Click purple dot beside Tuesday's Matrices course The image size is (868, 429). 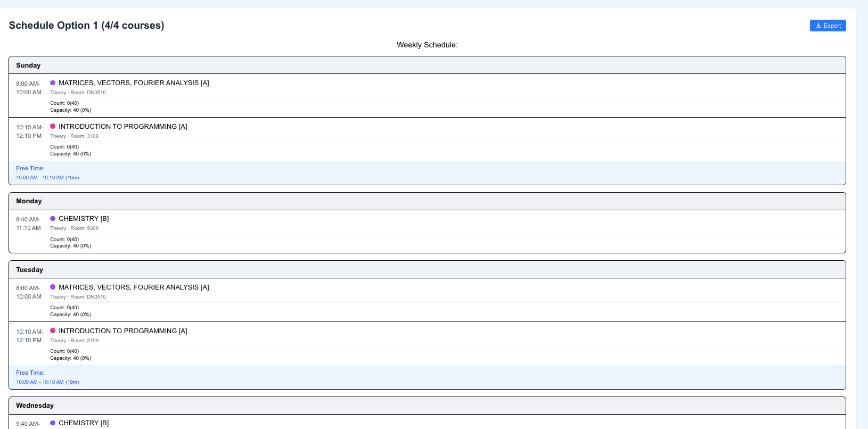click(x=53, y=287)
